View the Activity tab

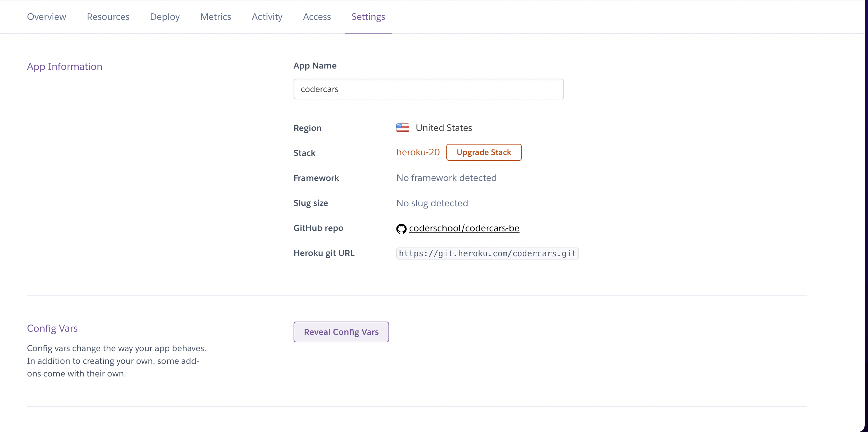click(267, 17)
